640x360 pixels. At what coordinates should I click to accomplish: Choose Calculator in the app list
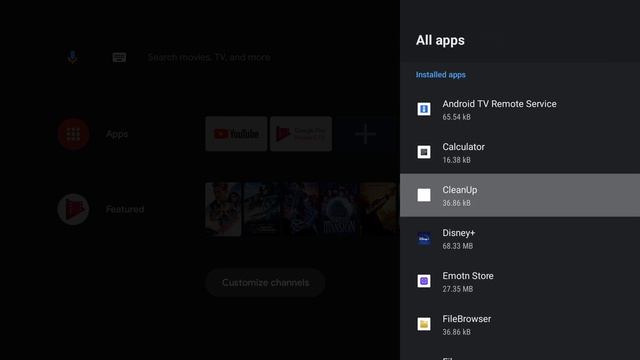tap(520, 152)
